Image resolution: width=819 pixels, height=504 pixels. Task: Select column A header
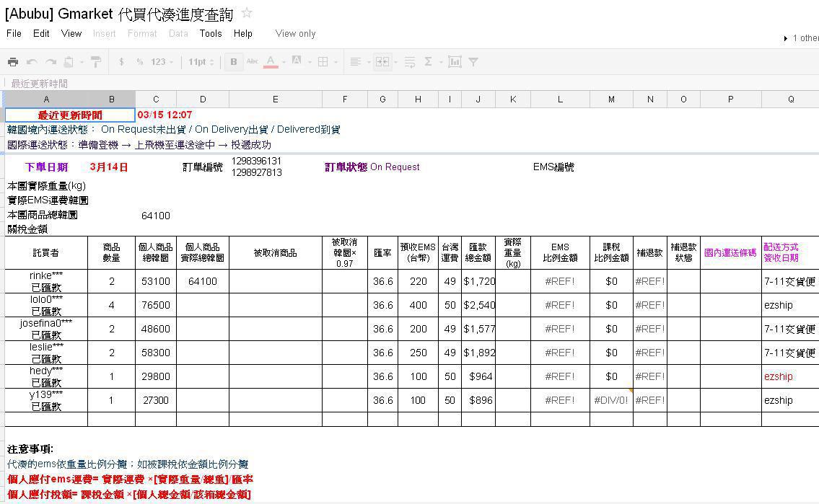(x=46, y=99)
